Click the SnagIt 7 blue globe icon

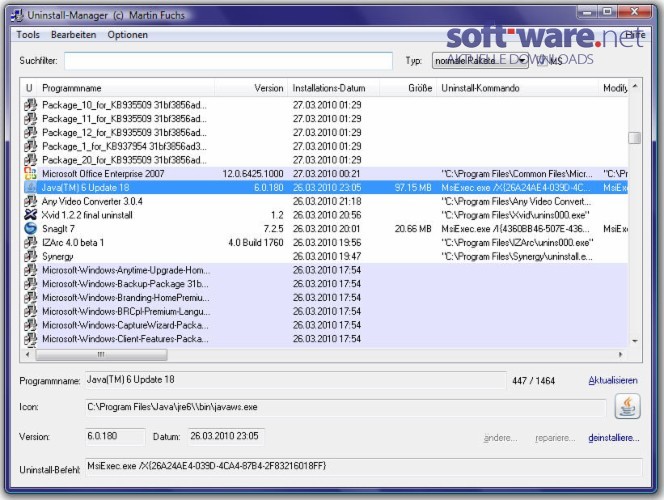click(x=30, y=229)
